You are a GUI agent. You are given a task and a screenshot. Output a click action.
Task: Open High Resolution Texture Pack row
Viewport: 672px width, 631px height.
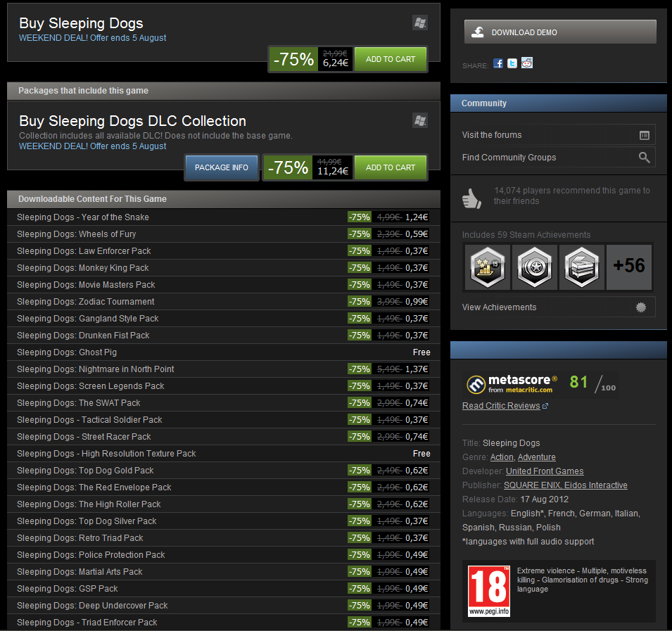[x=223, y=454]
